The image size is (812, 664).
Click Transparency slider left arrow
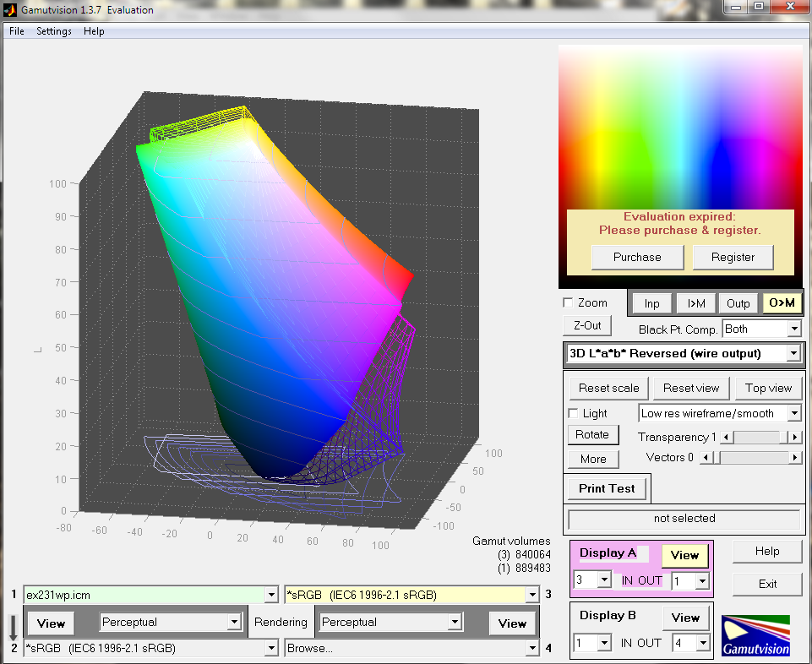click(727, 437)
